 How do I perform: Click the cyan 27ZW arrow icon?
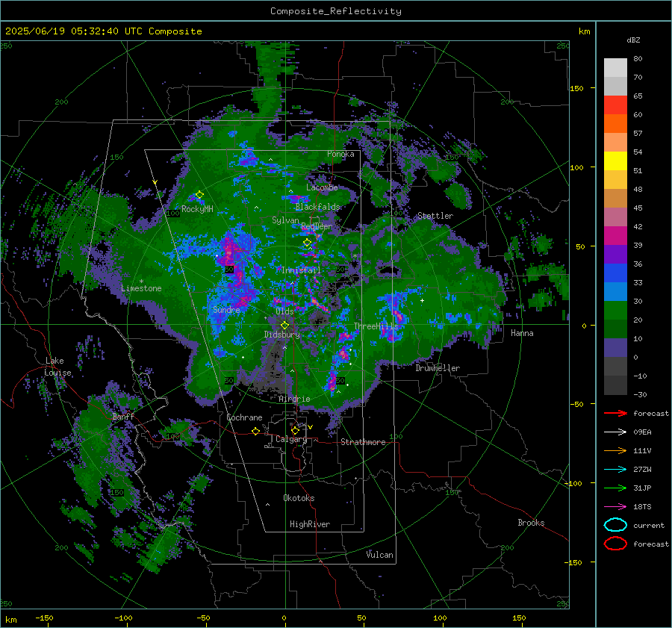coord(615,470)
